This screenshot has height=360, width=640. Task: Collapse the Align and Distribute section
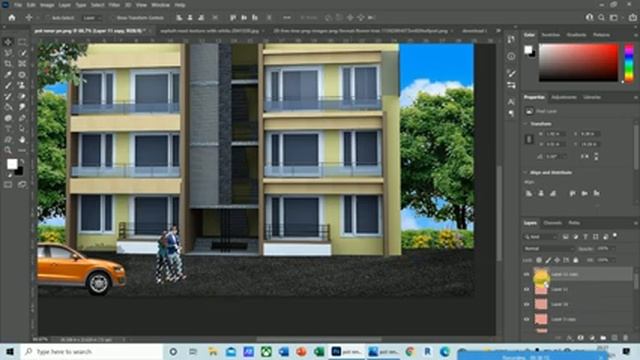526,173
